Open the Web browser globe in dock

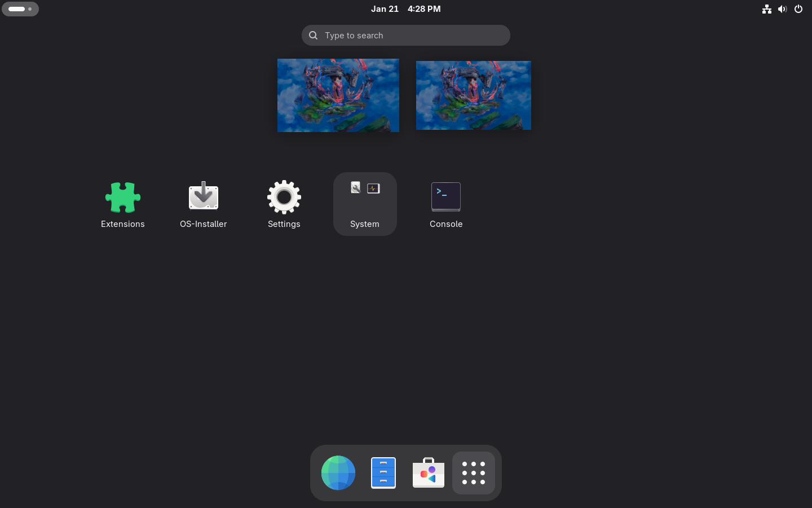338,473
